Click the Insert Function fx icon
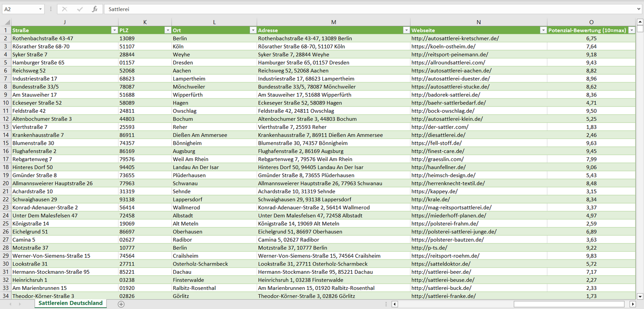Screen dimensions: 644x309 pos(94,9)
